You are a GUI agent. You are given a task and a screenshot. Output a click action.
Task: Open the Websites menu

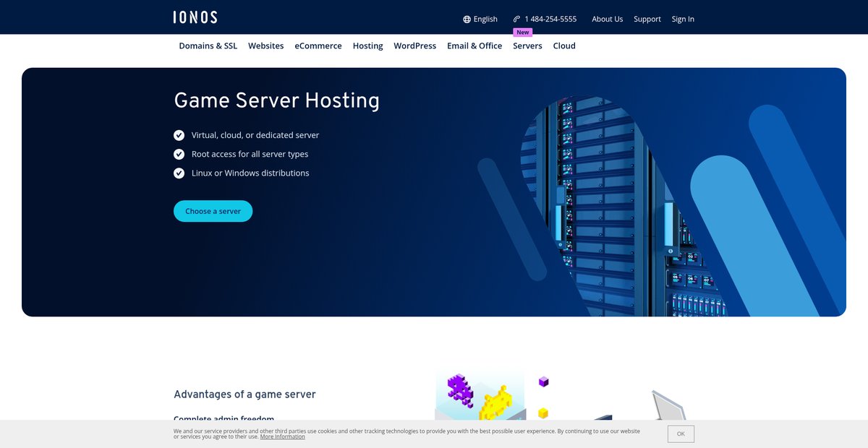point(266,46)
